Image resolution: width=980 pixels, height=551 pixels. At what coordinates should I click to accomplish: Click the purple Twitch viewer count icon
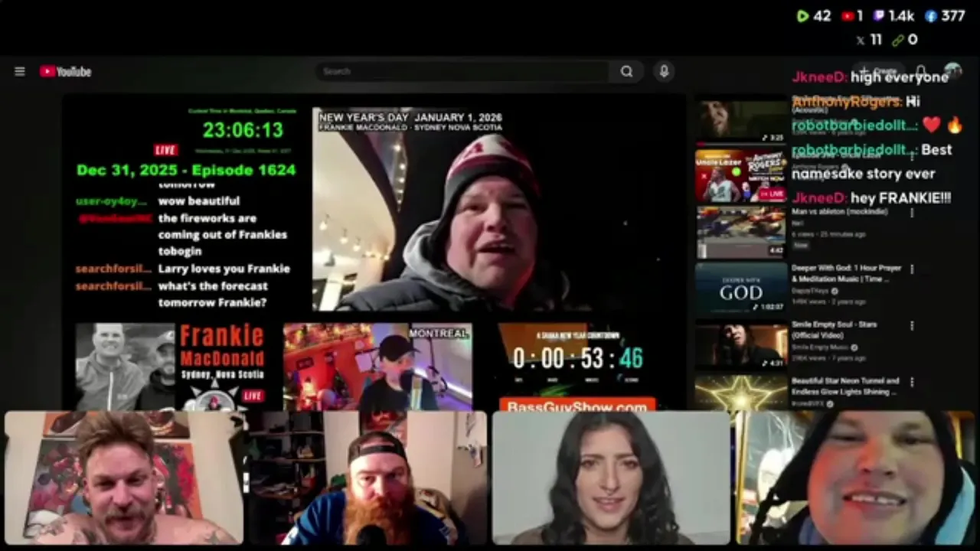pyautogui.click(x=878, y=16)
